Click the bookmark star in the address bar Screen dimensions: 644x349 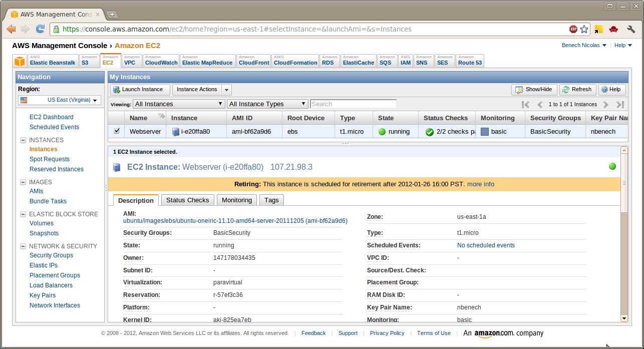tap(584, 30)
